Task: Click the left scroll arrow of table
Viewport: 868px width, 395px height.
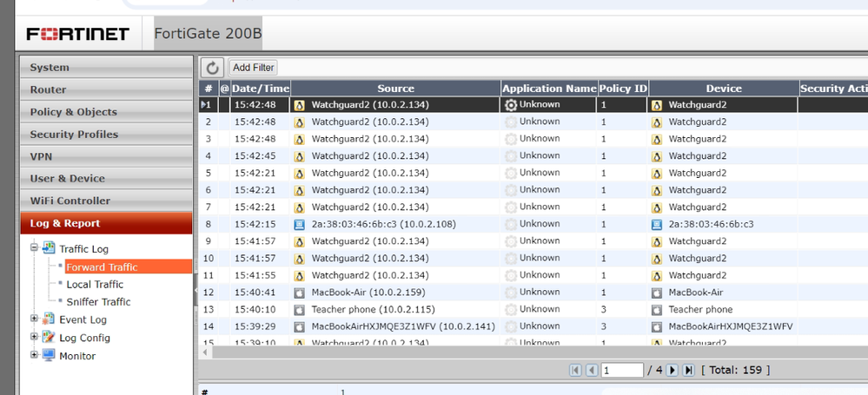Action: [x=205, y=352]
